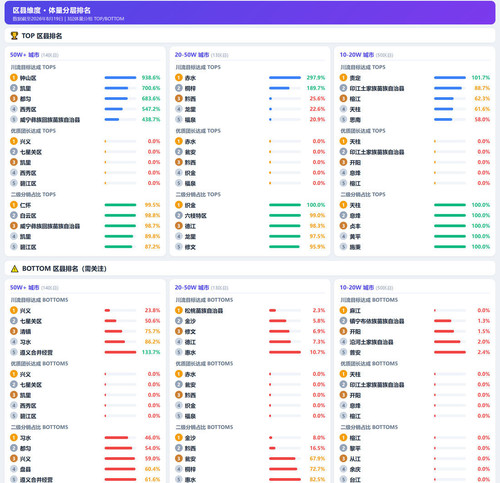Click the rank 2 badge next to 六枝特区
This screenshot has width=500, height=483.
[179, 215]
